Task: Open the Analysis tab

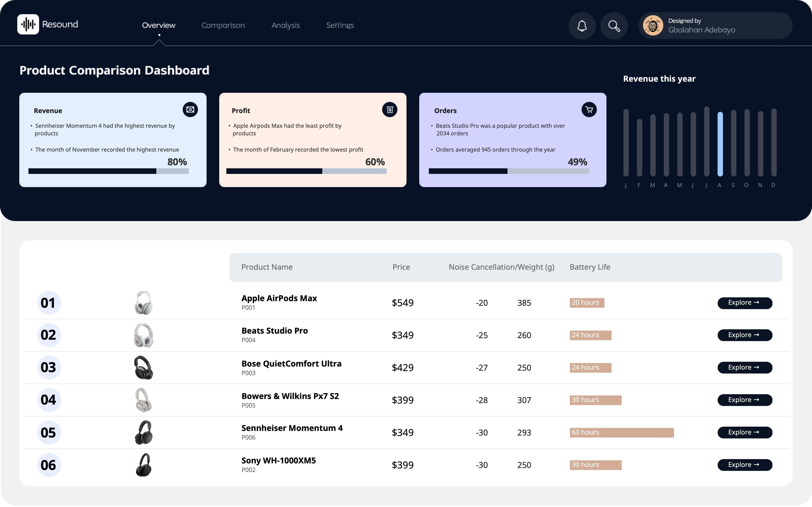Action: point(285,26)
